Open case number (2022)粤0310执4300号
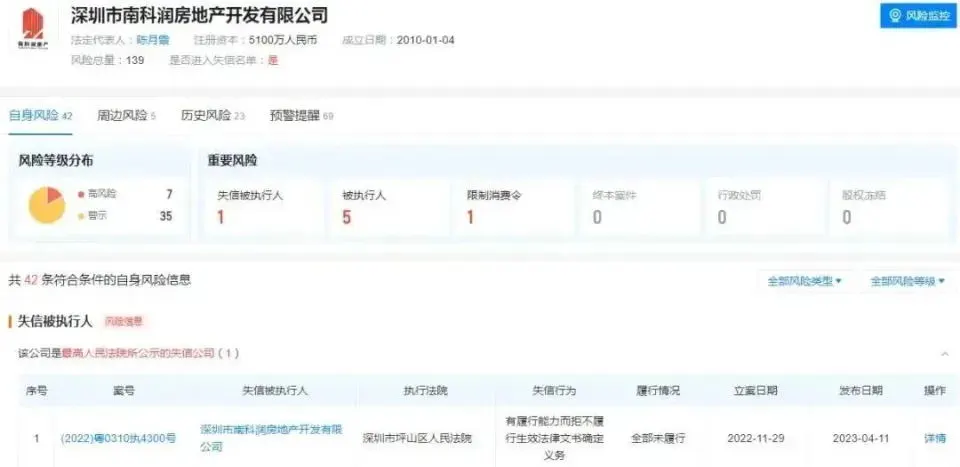The width and height of the screenshot is (960, 467). (118, 438)
